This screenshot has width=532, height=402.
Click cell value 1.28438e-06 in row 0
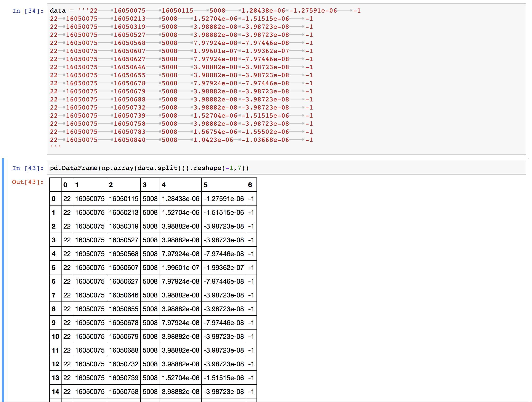(180, 198)
